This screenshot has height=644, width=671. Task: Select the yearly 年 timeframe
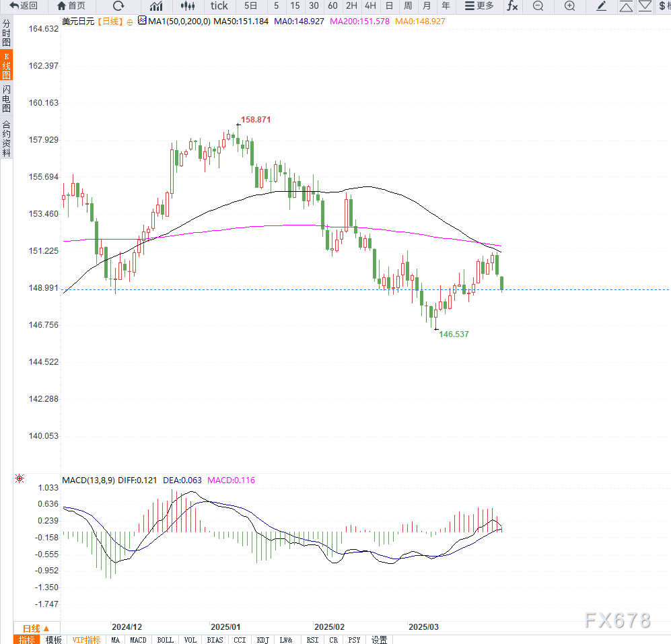(x=446, y=6)
